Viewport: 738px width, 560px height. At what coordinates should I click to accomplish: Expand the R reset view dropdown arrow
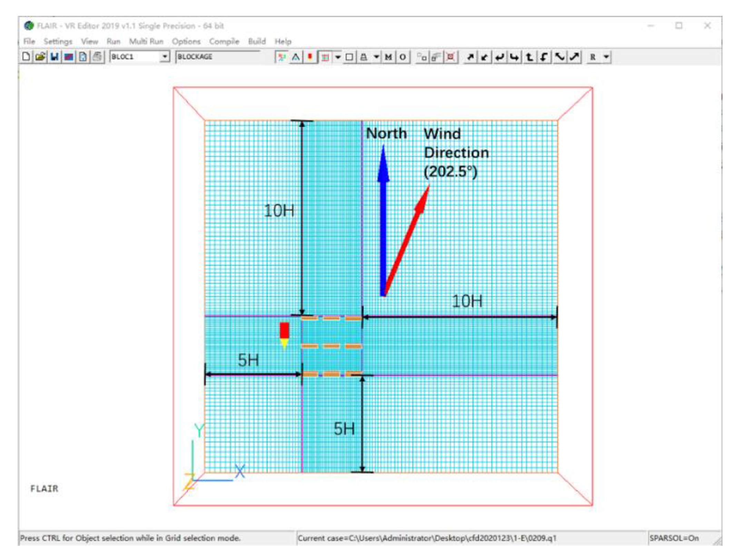[606, 57]
